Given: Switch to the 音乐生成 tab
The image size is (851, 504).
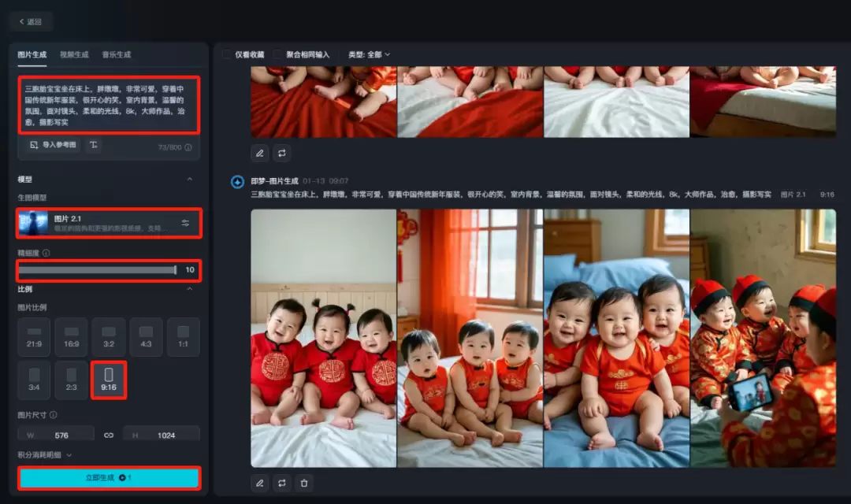Looking at the screenshot, I should (116, 54).
